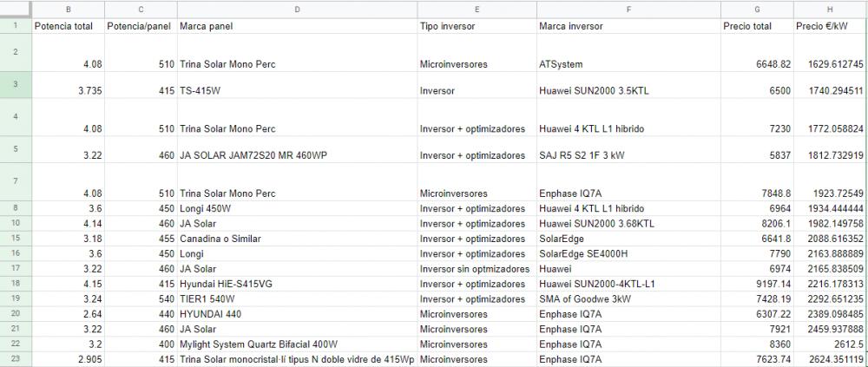
Task: Click the "SMA of Goodwe 3kW" cell
Action: pyautogui.click(x=628, y=299)
